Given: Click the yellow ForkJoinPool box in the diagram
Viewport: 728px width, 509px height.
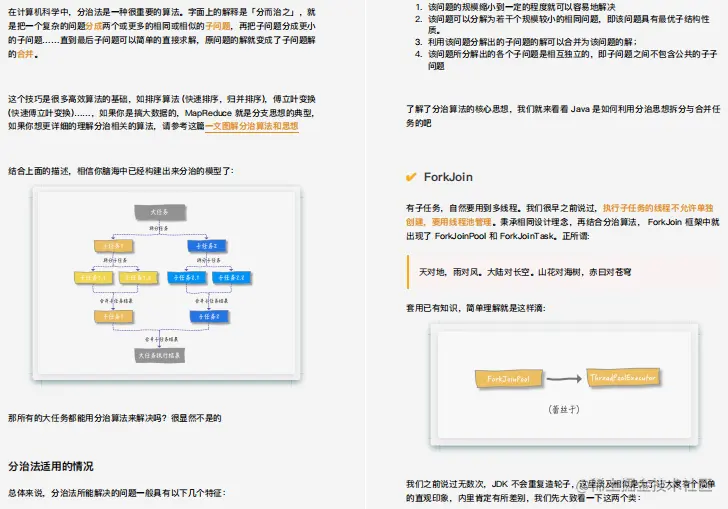Looking at the screenshot, I should (x=509, y=379).
